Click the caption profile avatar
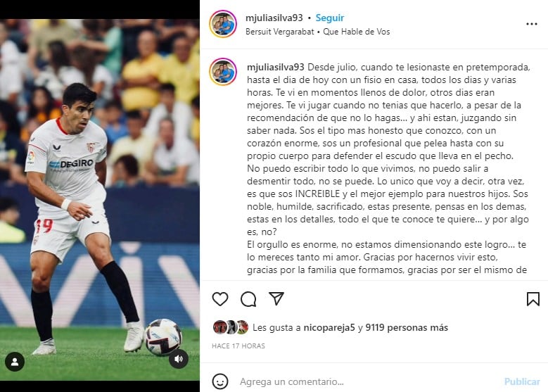The width and height of the screenshot is (548, 392). (x=223, y=72)
